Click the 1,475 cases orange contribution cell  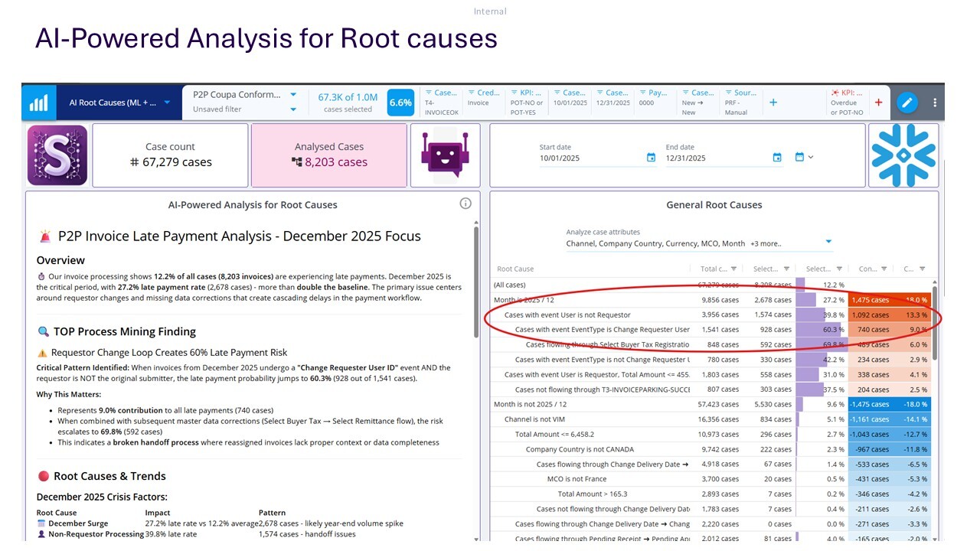pos(871,300)
